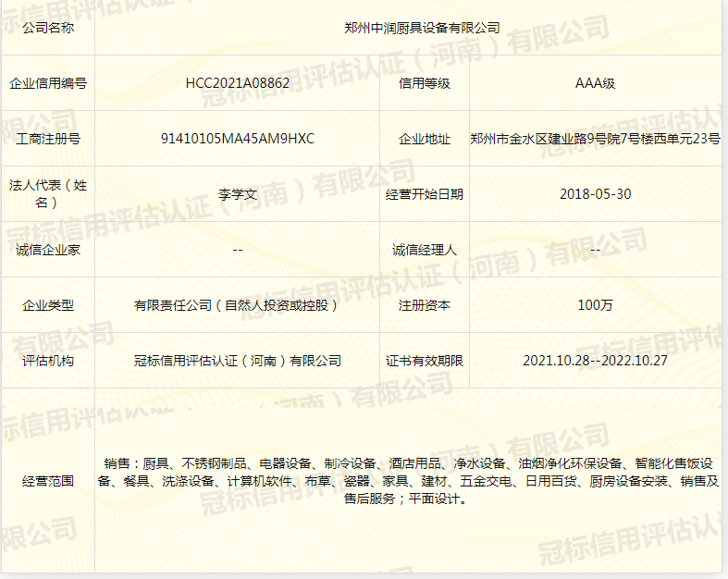Select the 企业地址 label cell
Viewport: 728px width, 579px height.
[424, 139]
